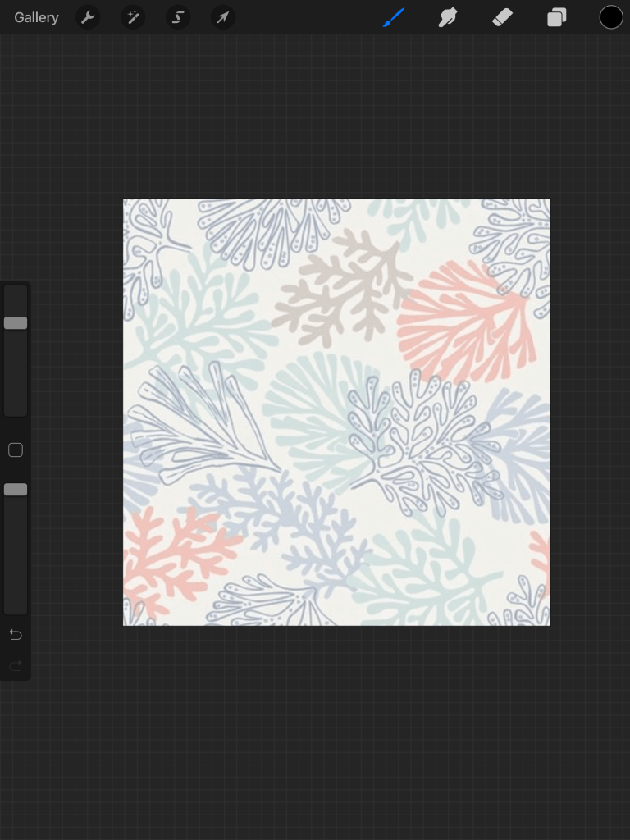630x840 pixels.
Task: Select the Smudge tool
Action: click(x=448, y=17)
